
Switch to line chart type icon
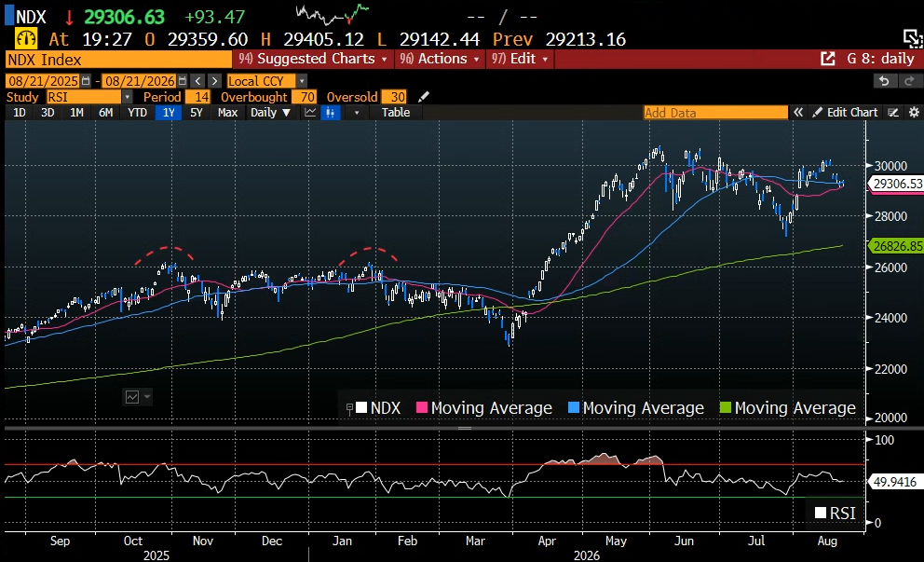[x=310, y=113]
